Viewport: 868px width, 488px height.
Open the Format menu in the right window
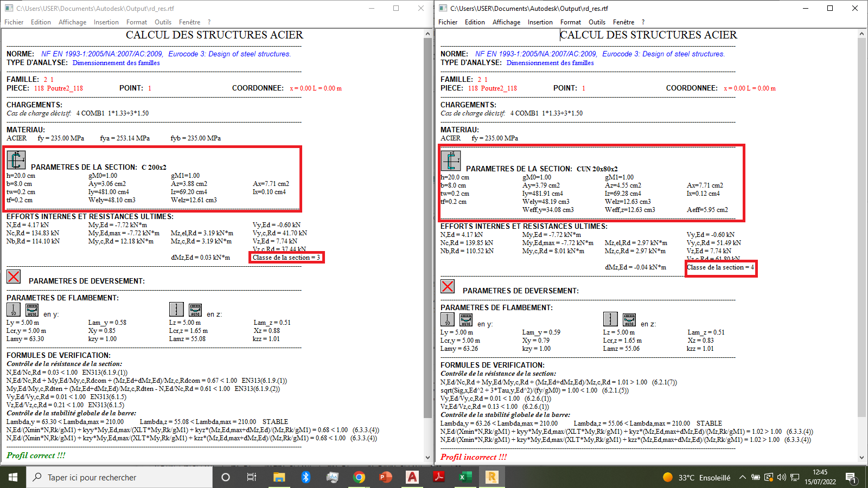pyautogui.click(x=571, y=22)
